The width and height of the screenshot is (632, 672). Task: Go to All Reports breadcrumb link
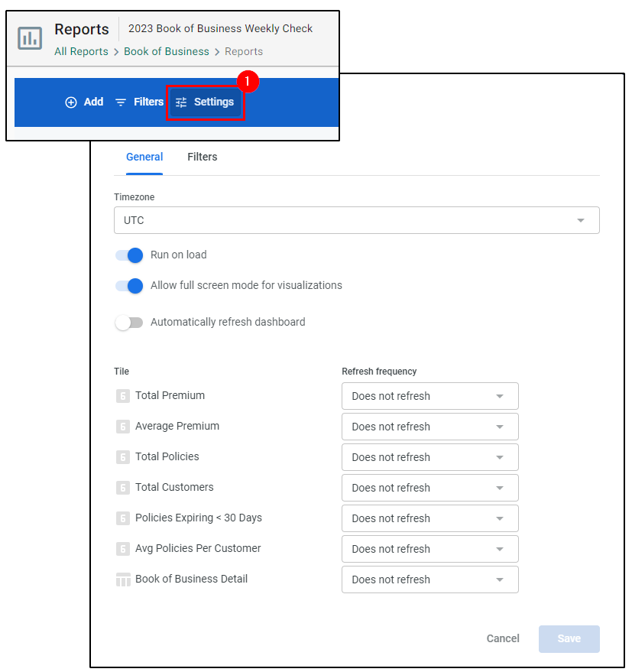[82, 51]
